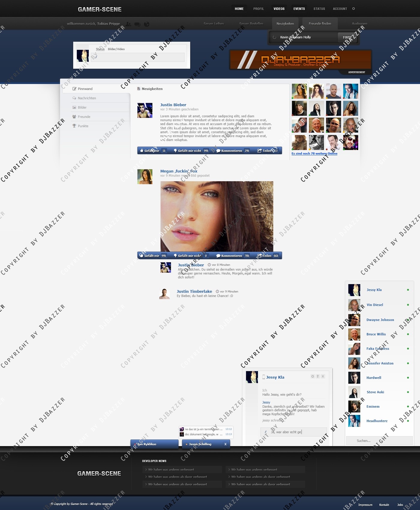Image resolution: width=420 pixels, height=510 pixels.
Task: Open the friends icon beside Tobias Prigge
Action: [128, 24]
